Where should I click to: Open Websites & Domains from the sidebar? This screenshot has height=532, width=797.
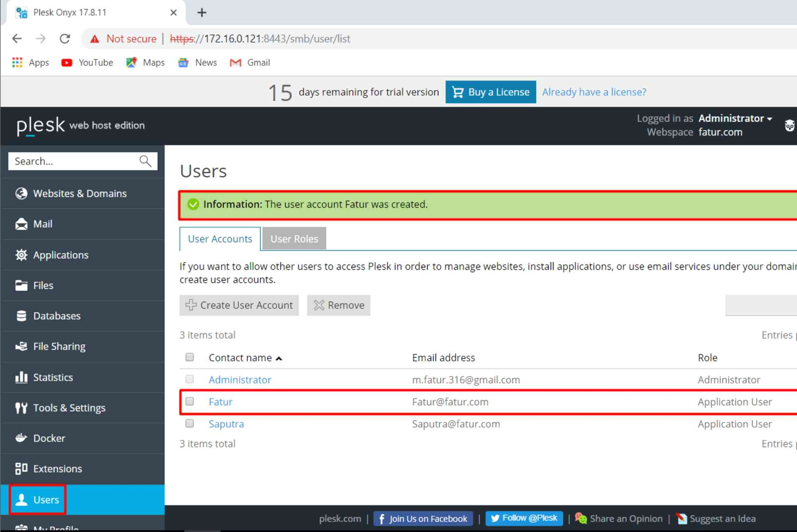[22, 194]
